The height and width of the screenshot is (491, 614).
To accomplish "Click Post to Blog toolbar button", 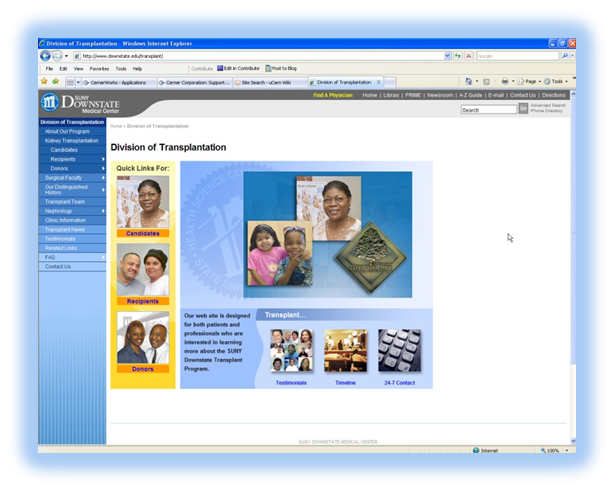I will [281, 69].
